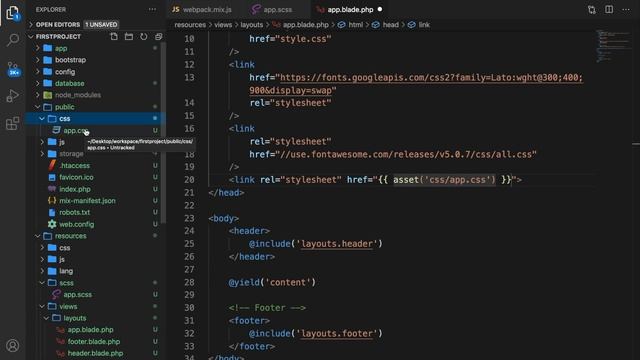Click the Explorer sidebar vertical scrollbar

[x=163, y=133]
